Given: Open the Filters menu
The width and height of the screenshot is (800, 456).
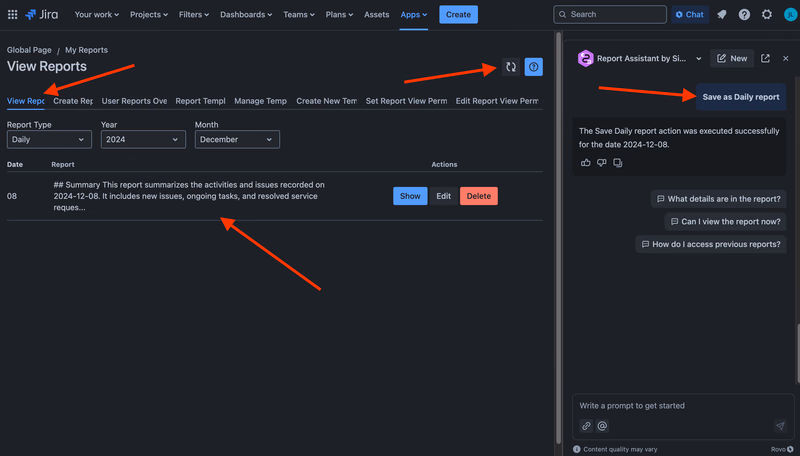Looking at the screenshot, I should (x=193, y=15).
